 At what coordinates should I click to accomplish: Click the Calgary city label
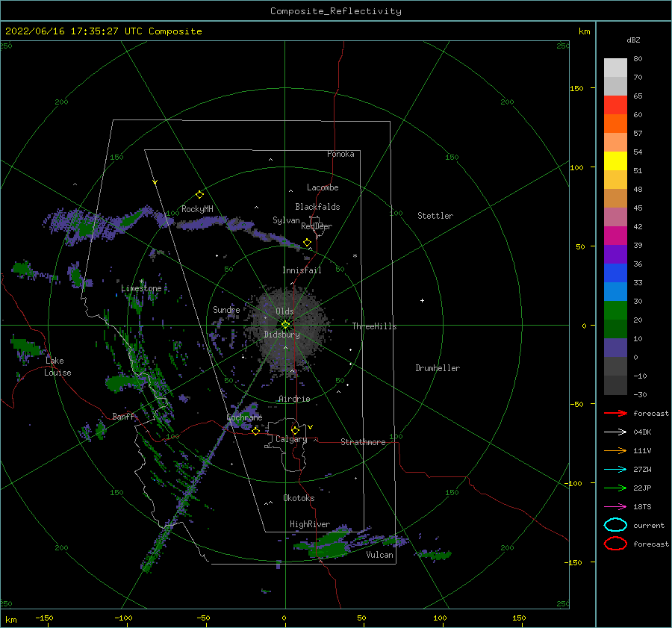[x=291, y=439]
